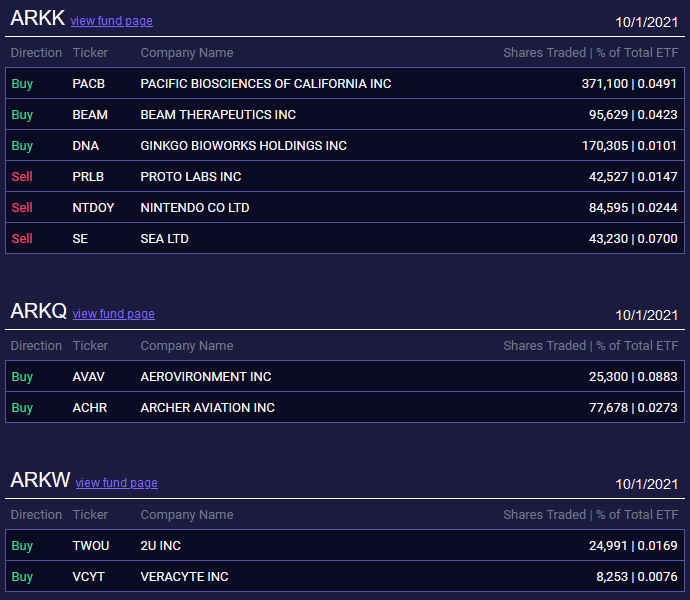Click Sea Ltd company name
This screenshot has width=690, height=600.
click(x=165, y=239)
